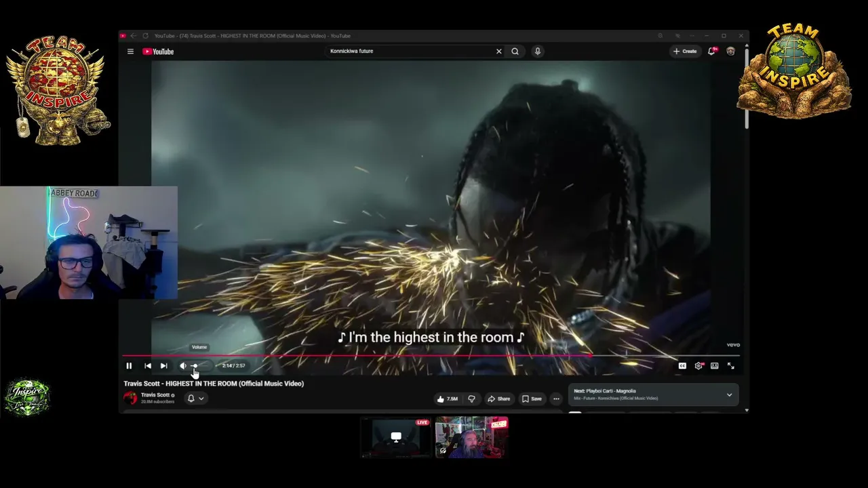Mute the video volume
Viewport: 868px width, 488px height.
coord(182,366)
